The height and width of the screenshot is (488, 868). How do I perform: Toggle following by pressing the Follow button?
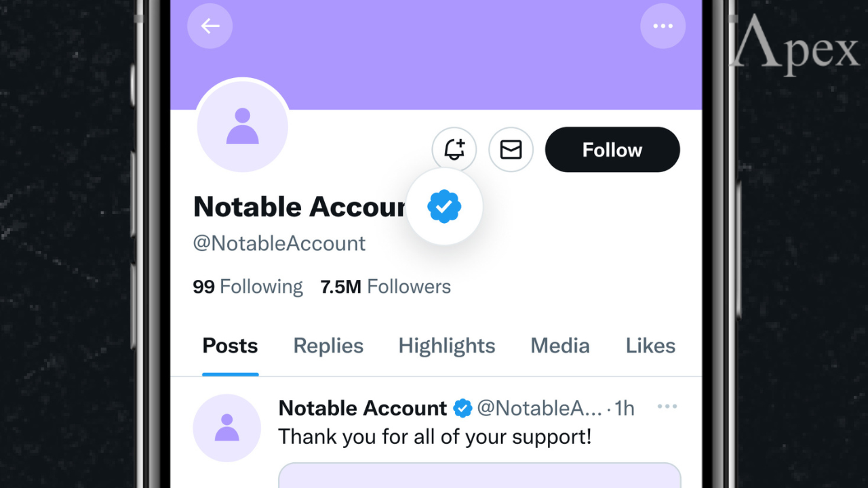612,149
